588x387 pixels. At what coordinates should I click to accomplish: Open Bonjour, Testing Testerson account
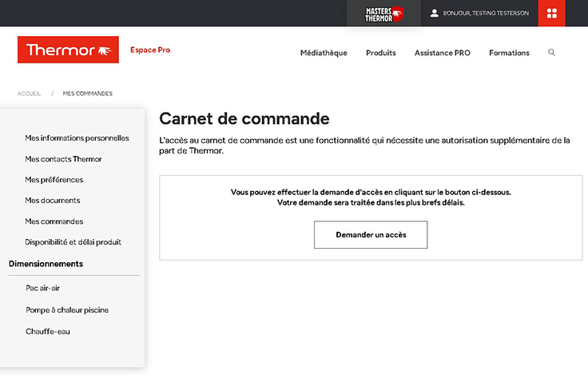[x=486, y=13]
